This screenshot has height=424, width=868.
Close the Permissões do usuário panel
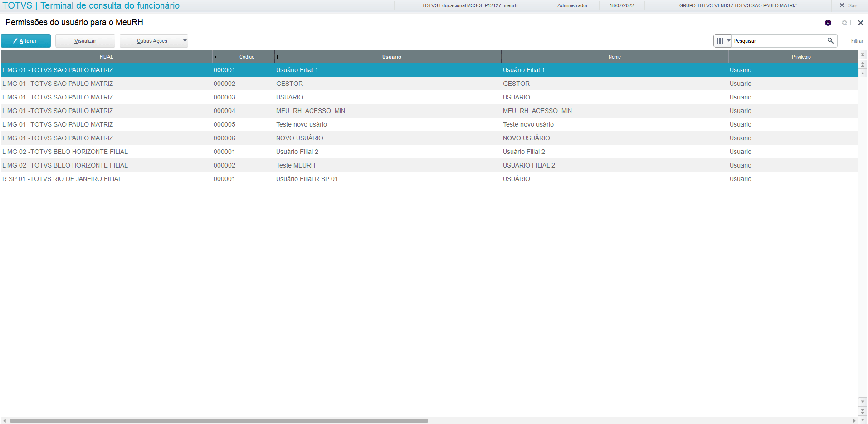[860, 23]
